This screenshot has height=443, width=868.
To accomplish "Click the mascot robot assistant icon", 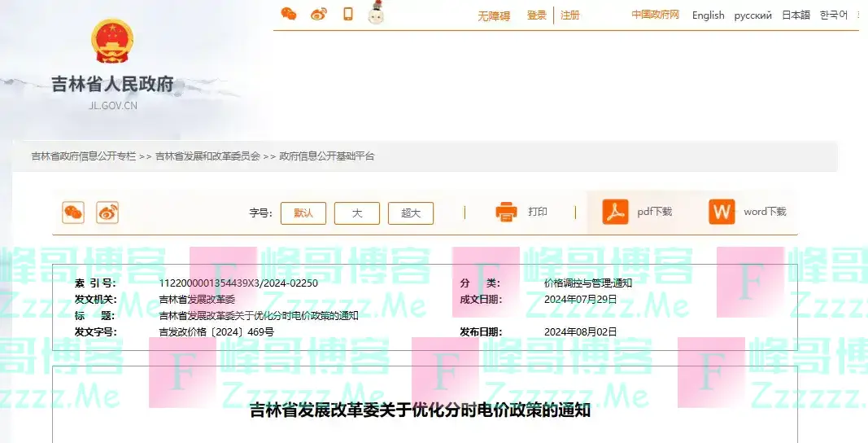I will point(377,13).
